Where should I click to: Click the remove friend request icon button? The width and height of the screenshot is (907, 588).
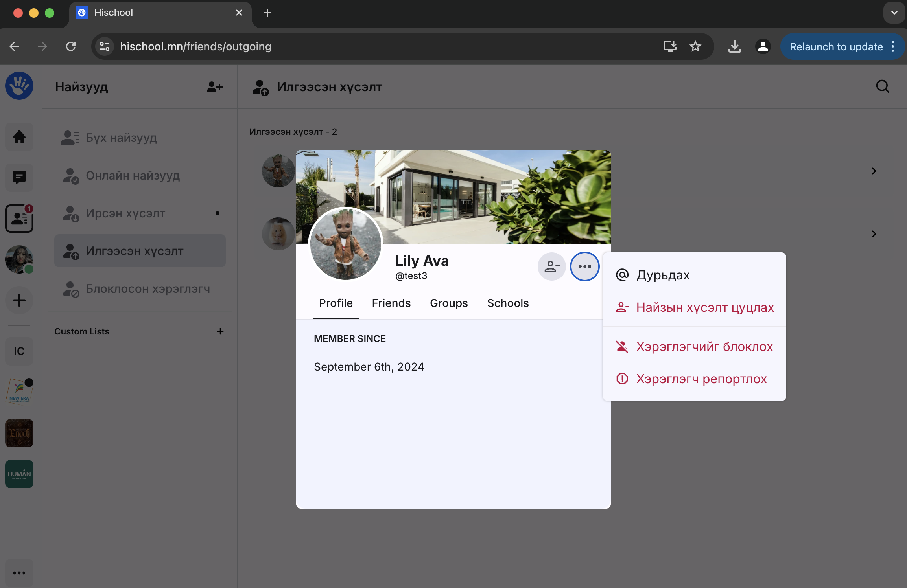551,266
